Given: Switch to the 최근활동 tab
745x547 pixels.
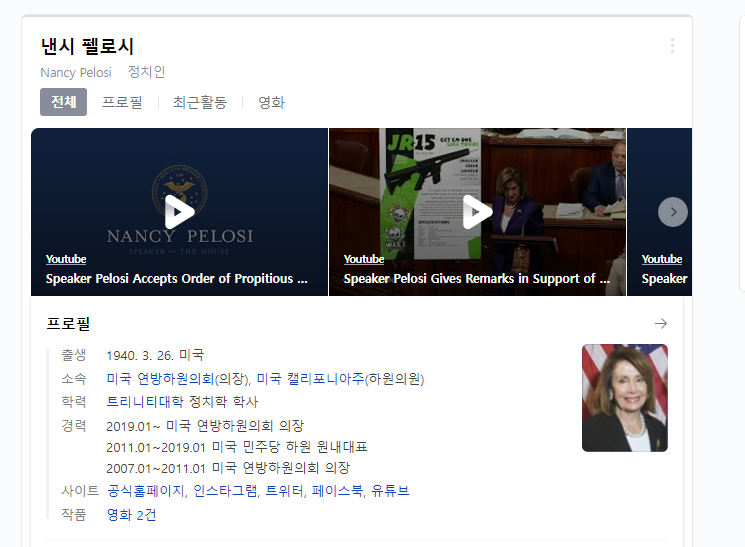Looking at the screenshot, I should [x=200, y=102].
